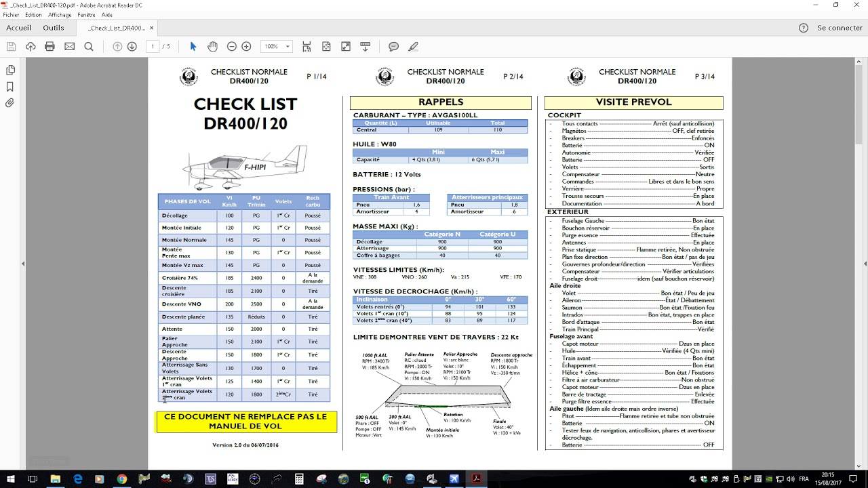Open the Fenêtre menu

pyautogui.click(x=86, y=15)
